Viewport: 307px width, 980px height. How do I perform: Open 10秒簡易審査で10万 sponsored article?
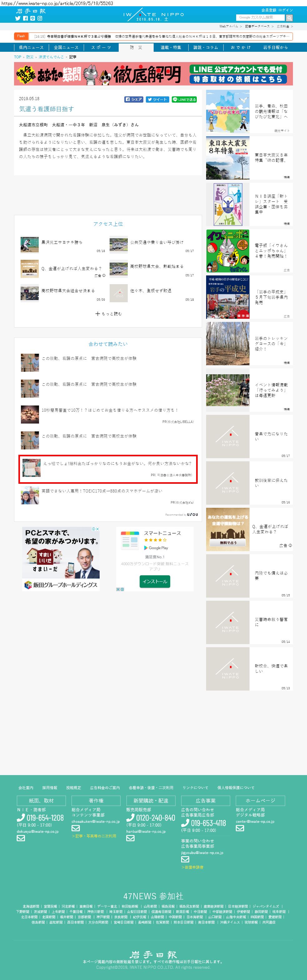pos(110,410)
